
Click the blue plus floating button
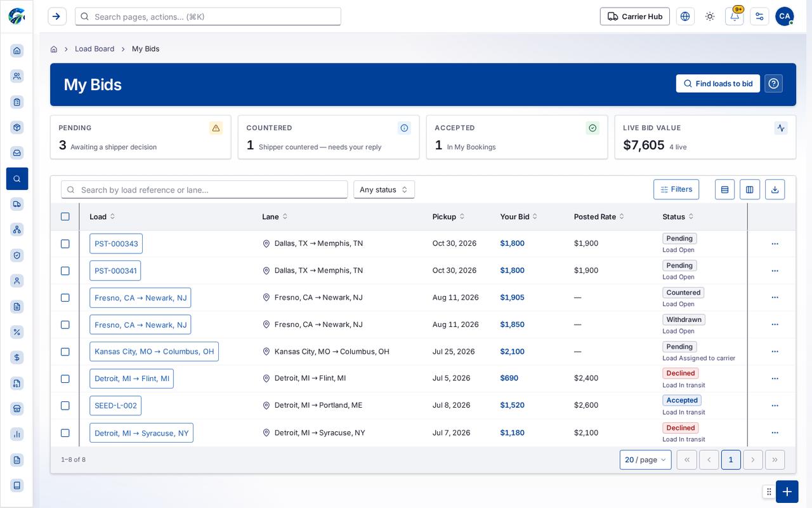[x=787, y=491]
